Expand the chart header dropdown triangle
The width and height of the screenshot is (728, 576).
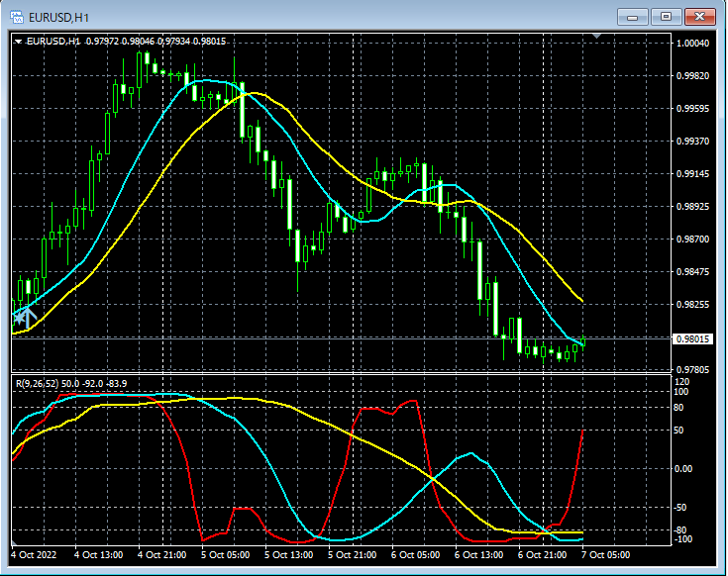18,42
